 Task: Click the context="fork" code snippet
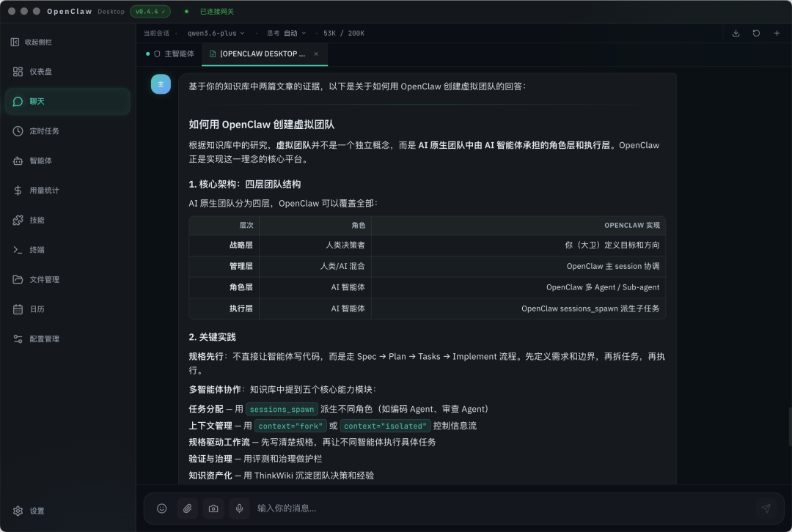point(290,426)
